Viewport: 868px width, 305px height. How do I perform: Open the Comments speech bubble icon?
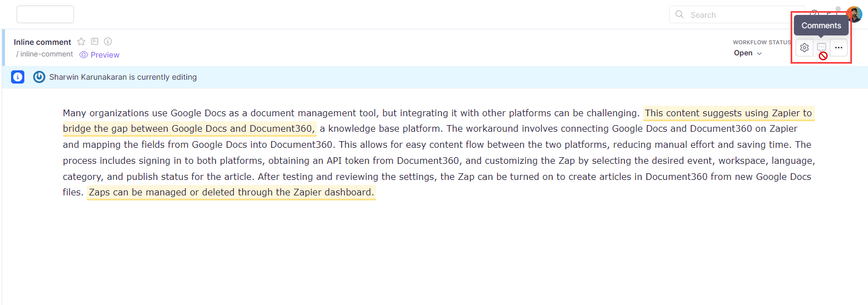point(822,48)
